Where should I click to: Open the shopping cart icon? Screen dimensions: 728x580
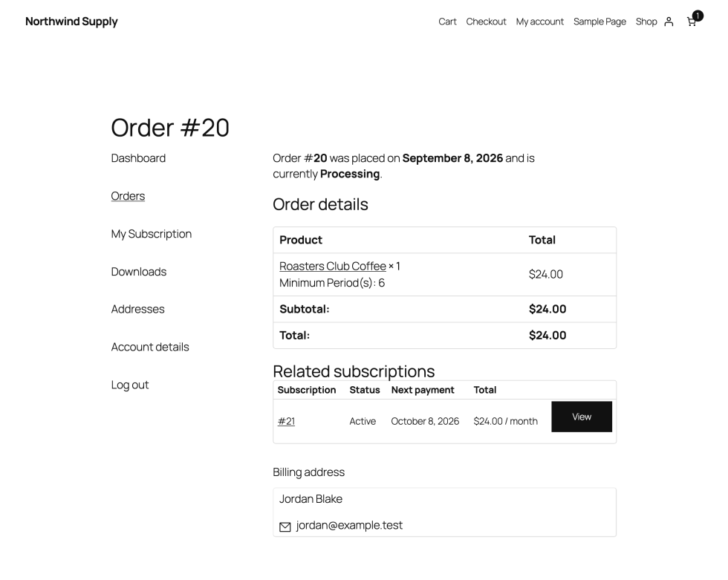[692, 22]
